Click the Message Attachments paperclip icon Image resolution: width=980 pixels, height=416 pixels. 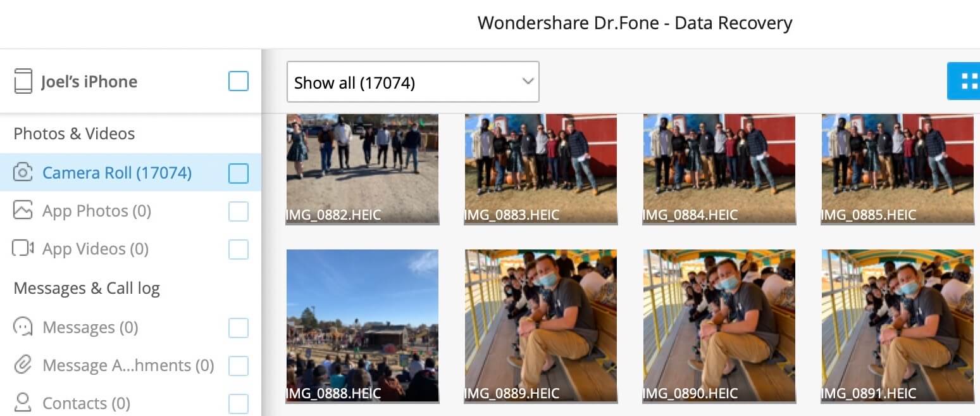(x=23, y=365)
